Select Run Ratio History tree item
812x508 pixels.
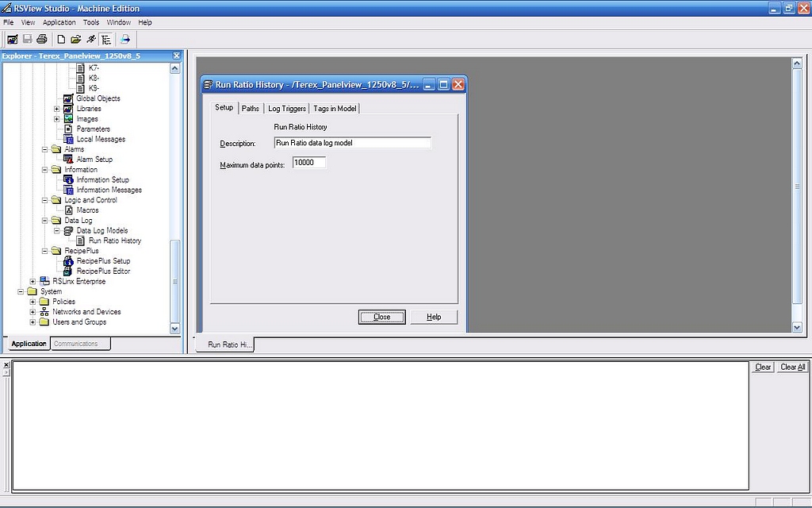(x=115, y=241)
